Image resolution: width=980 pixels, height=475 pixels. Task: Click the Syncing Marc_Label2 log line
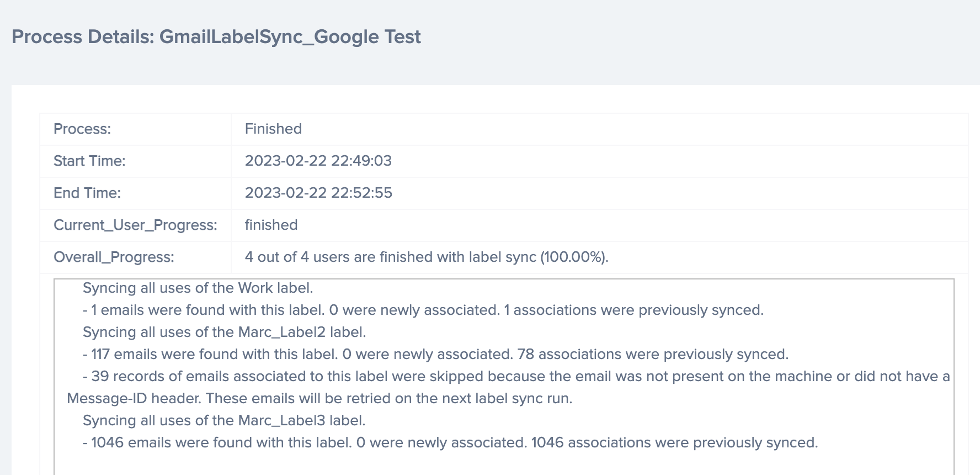click(x=225, y=332)
